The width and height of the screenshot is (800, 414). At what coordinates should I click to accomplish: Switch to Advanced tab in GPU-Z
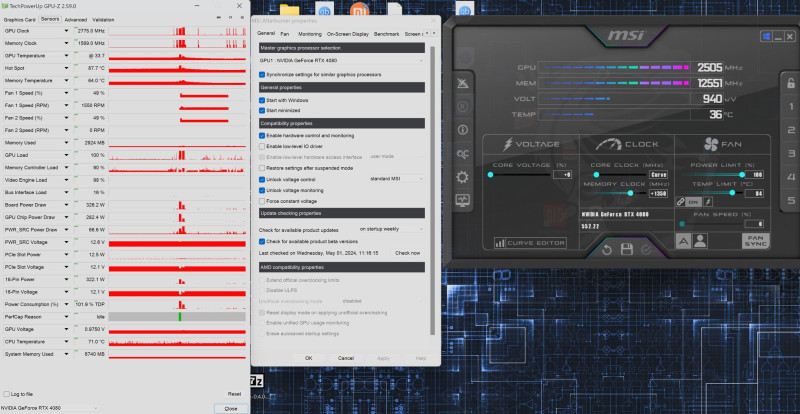(x=76, y=19)
